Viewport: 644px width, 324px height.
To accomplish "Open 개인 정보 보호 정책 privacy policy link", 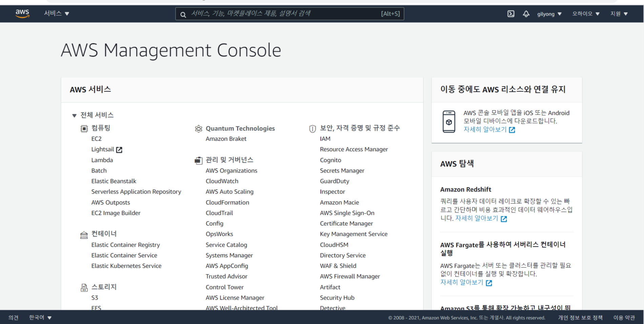I will pos(580,318).
